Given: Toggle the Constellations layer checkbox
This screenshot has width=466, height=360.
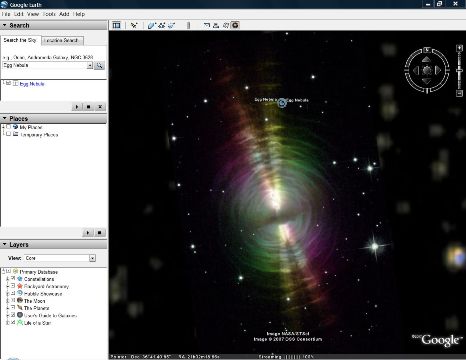Looking at the screenshot, I should (x=13, y=278).
